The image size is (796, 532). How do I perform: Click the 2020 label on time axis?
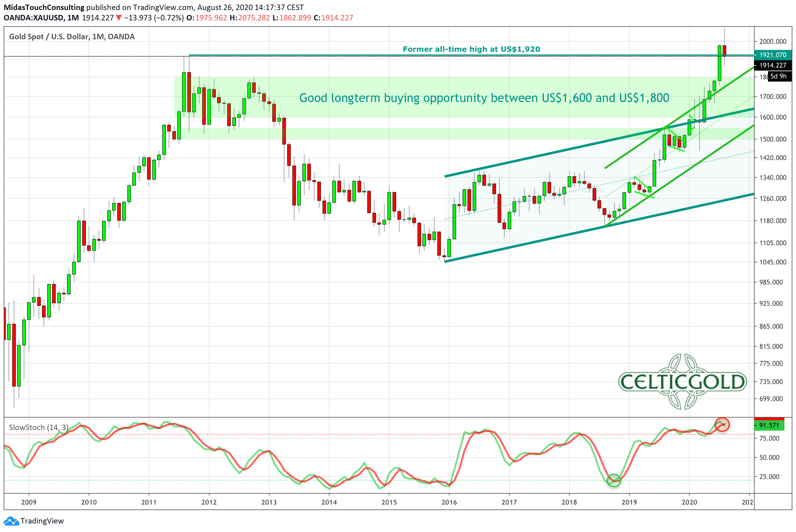(x=689, y=502)
